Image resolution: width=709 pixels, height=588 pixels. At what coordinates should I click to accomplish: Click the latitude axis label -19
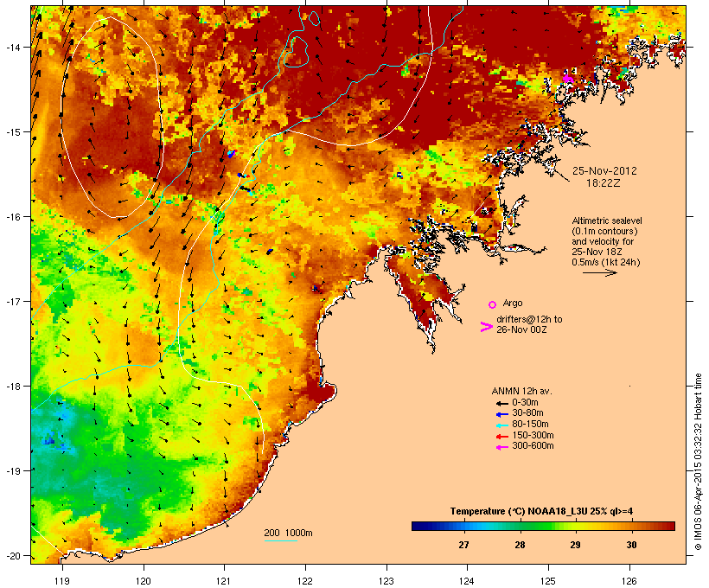click(x=12, y=471)
